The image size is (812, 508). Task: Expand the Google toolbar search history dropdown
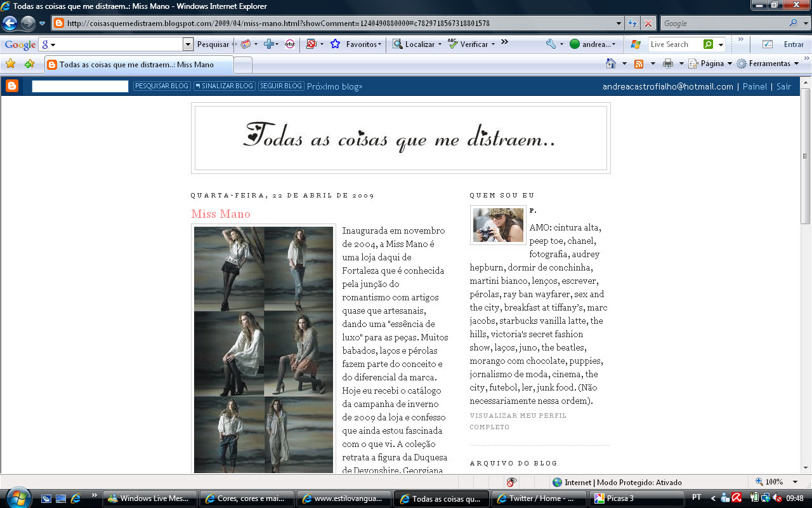(x=188, y=44)
